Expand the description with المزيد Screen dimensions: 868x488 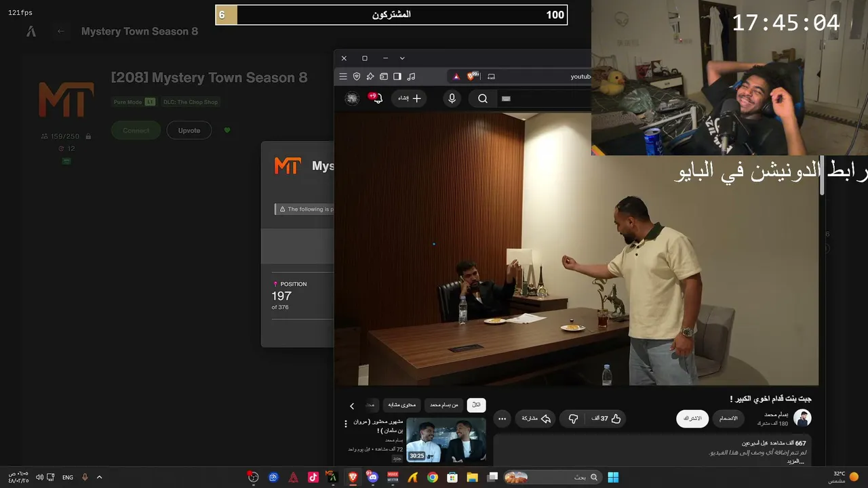(x=795, y=462)
